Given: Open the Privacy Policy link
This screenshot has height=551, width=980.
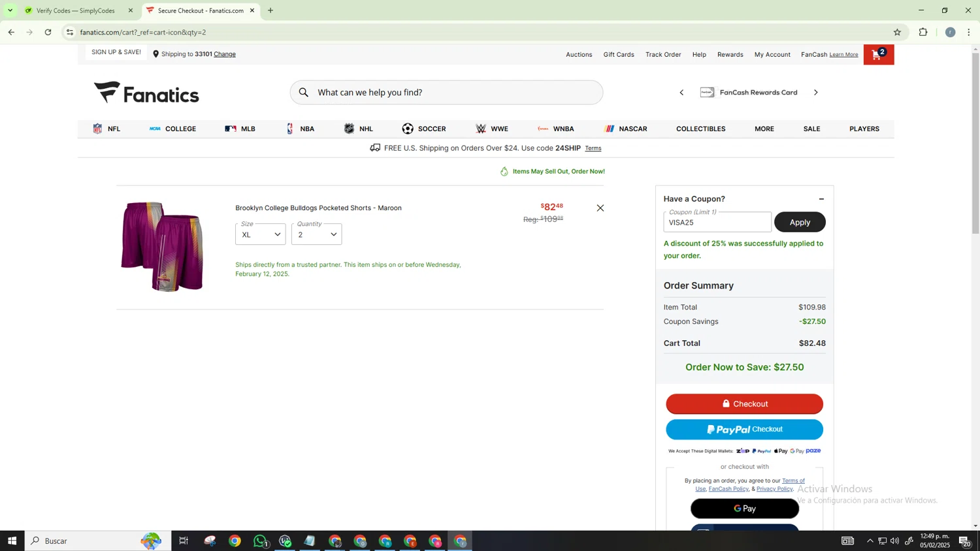Looking at the screenshot, I should click(x=774, y=489).
